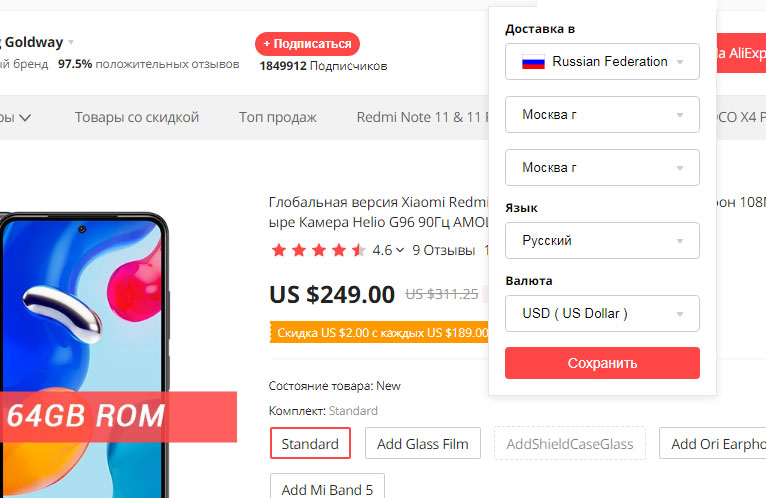Open the 9 Отзывы reviews link
The image size is (766, 498).
pos(442,250)
